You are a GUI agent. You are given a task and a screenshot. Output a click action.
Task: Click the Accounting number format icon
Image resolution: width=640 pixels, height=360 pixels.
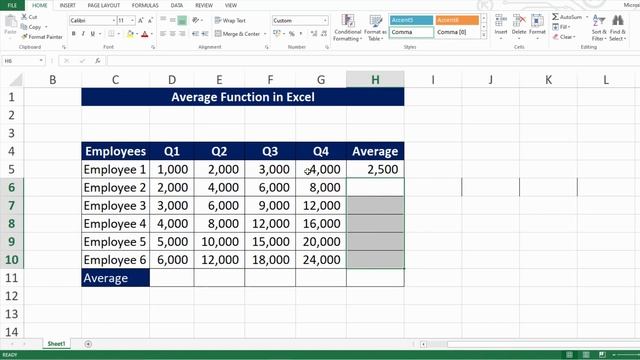(277, 33)
